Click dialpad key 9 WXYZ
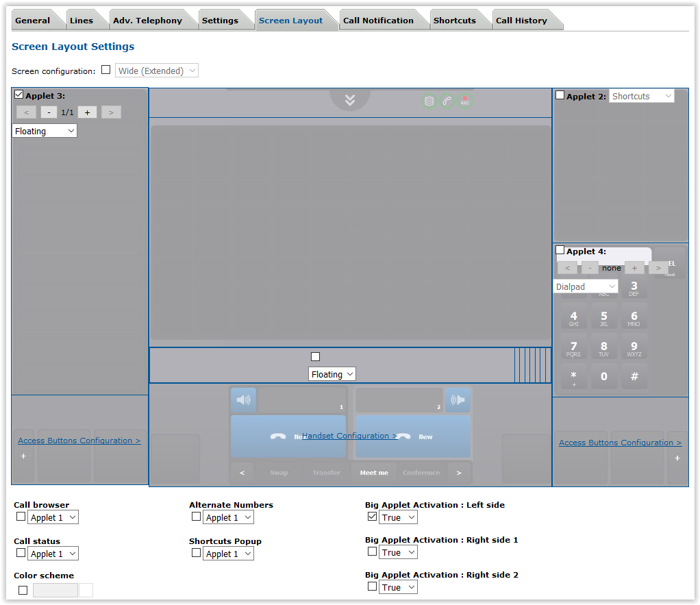The width and height of the screenshot is (700, 605). 634,348
